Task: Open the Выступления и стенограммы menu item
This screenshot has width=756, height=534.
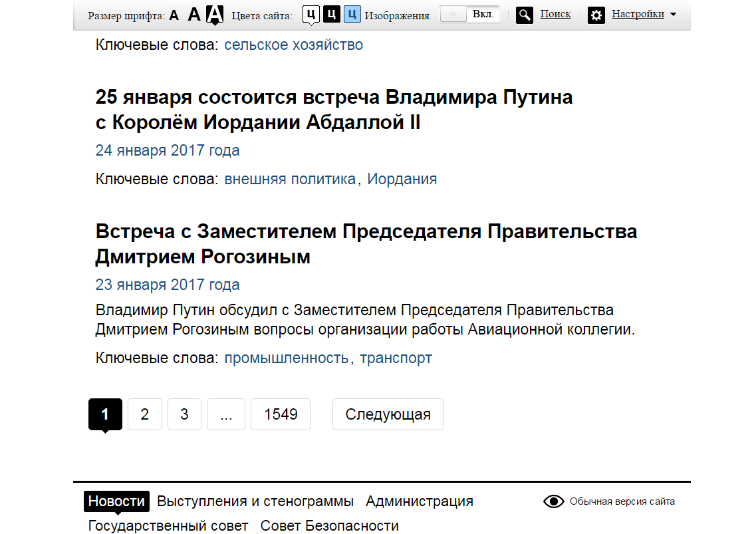Action: click(255, 501)
